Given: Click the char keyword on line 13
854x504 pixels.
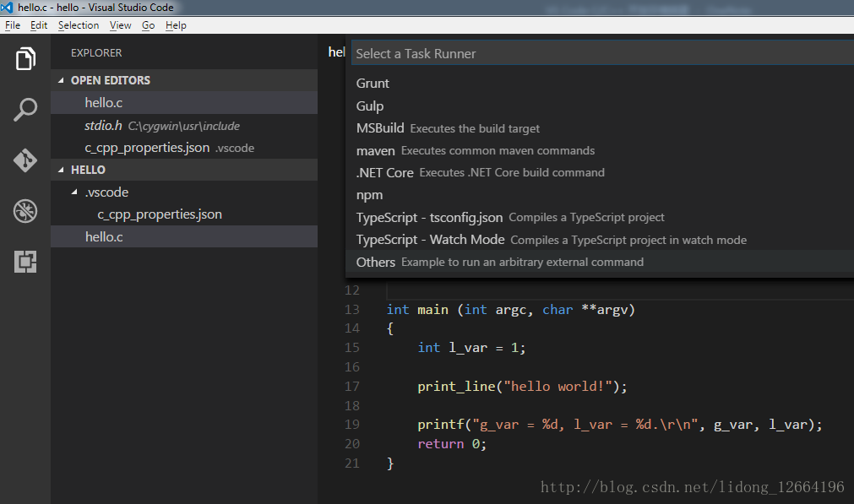Looking at the screenshot, I should [x=558, y=310].
